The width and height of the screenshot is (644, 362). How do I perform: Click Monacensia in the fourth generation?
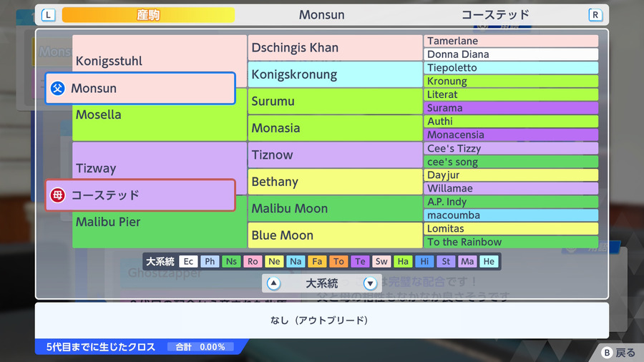[x=511, y=134]
